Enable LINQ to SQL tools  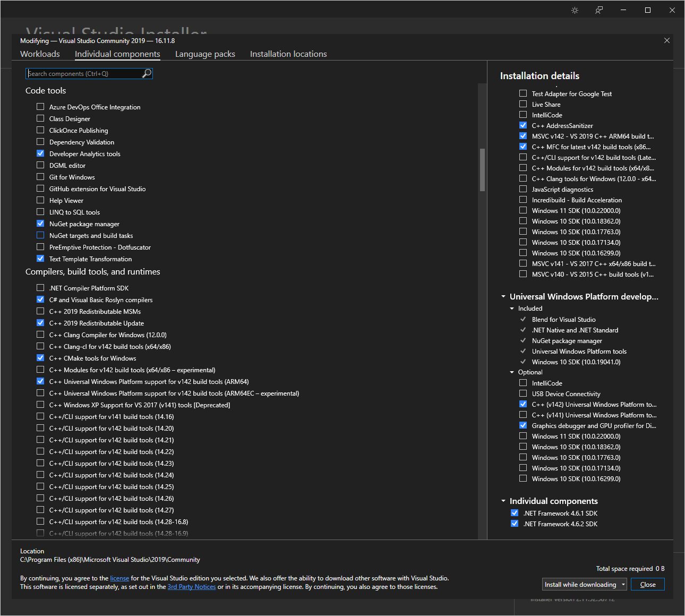tap(40, 212)
